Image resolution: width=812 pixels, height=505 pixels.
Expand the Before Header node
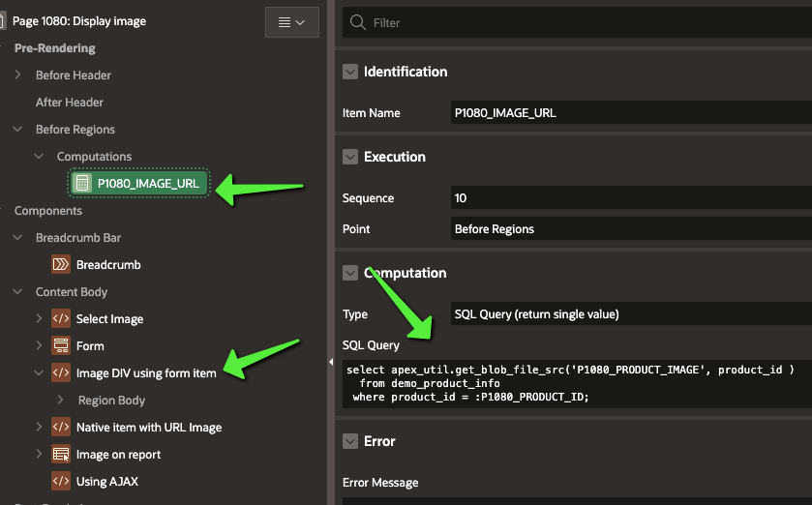[17, 74]
